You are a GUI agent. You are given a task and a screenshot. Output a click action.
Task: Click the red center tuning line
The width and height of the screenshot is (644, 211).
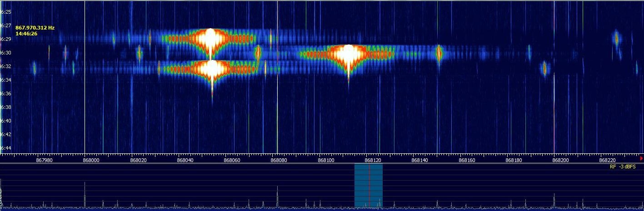pyautogui.click(x=369, y=186)
